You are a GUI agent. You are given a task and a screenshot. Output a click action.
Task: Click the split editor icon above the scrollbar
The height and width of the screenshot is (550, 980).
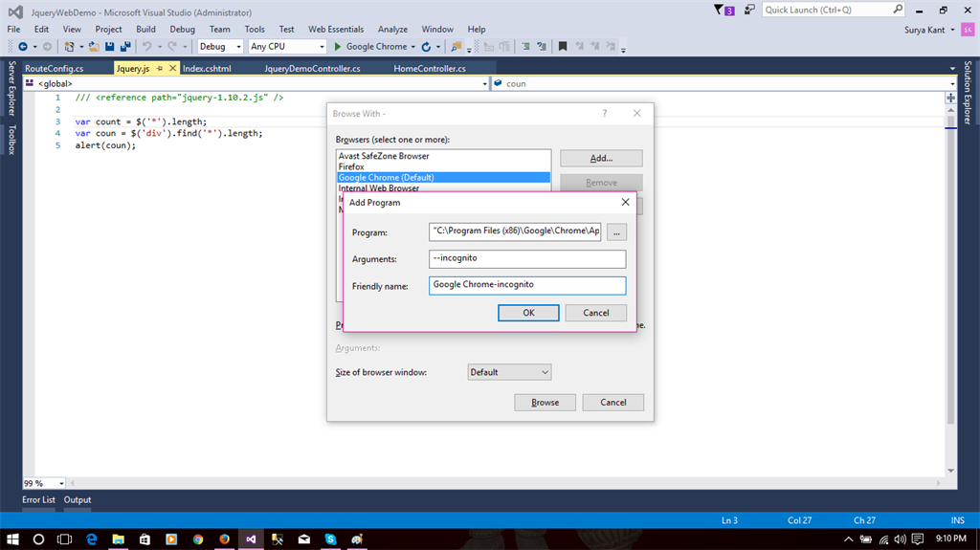tap(950, 98)
